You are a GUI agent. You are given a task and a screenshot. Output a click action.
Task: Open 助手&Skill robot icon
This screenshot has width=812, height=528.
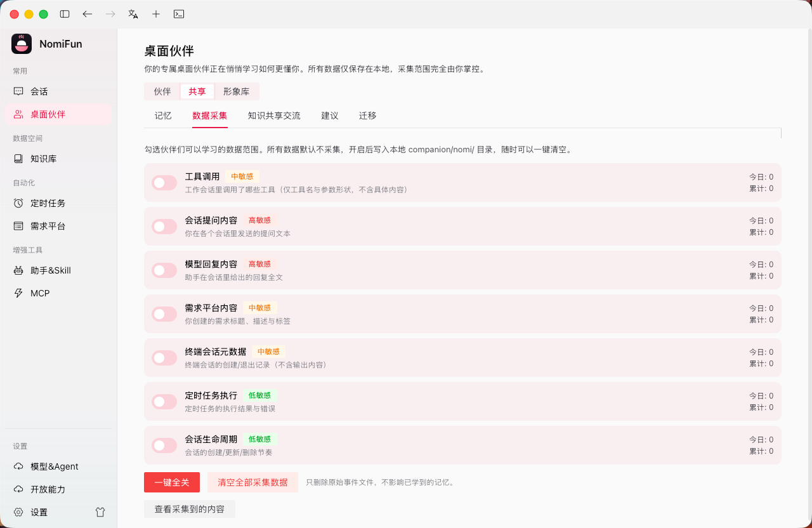pyautogui.click(x=18, y=270)
